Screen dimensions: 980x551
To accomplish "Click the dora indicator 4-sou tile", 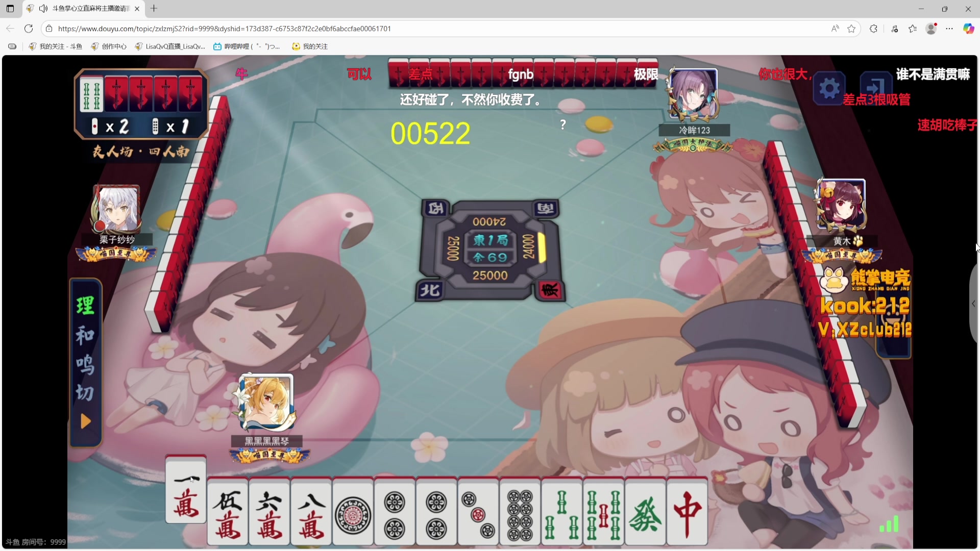I will [91, 94].
